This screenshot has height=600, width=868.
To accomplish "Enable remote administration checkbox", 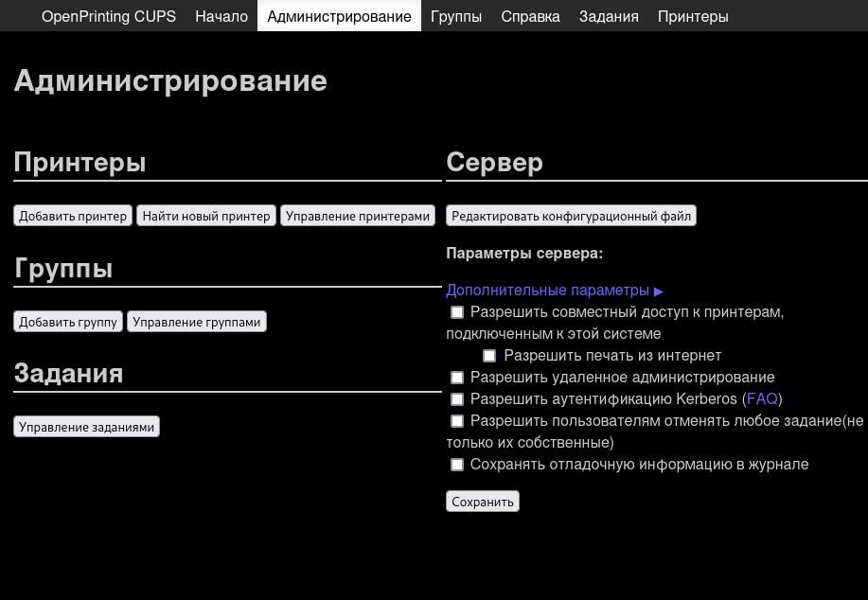I will click(457, 377).
